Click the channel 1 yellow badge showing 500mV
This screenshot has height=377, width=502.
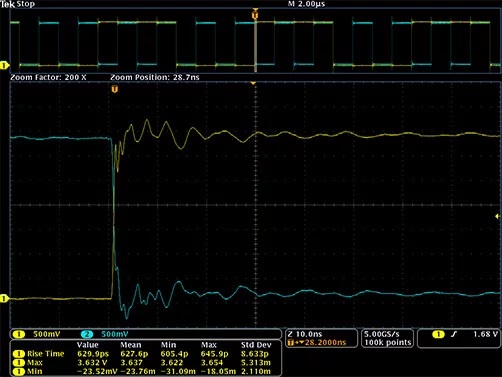[x=19, y=334]
